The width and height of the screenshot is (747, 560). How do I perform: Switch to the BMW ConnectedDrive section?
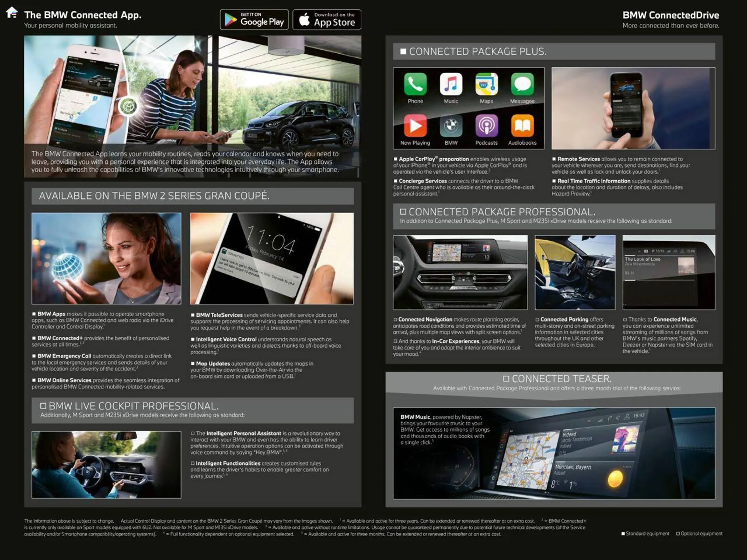coord(670,15)
